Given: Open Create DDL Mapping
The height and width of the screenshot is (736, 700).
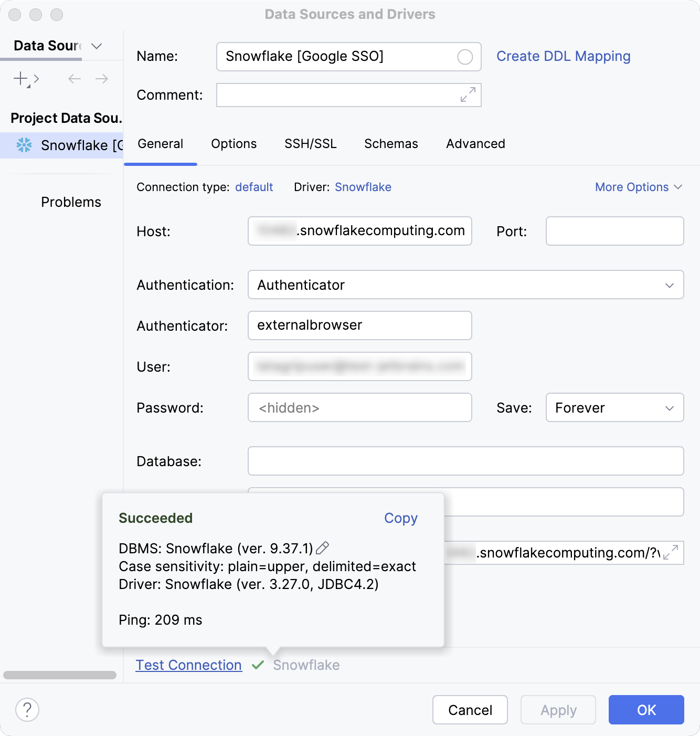Looking at the screenshot, I should pos(564,56).
